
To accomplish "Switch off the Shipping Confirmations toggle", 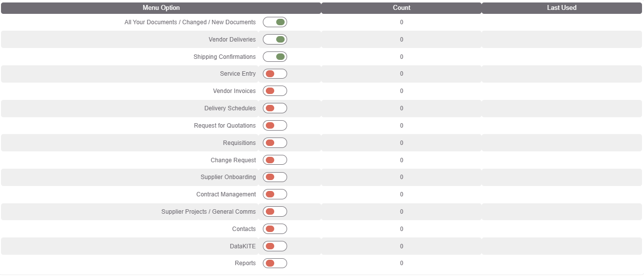I will 275,57.
